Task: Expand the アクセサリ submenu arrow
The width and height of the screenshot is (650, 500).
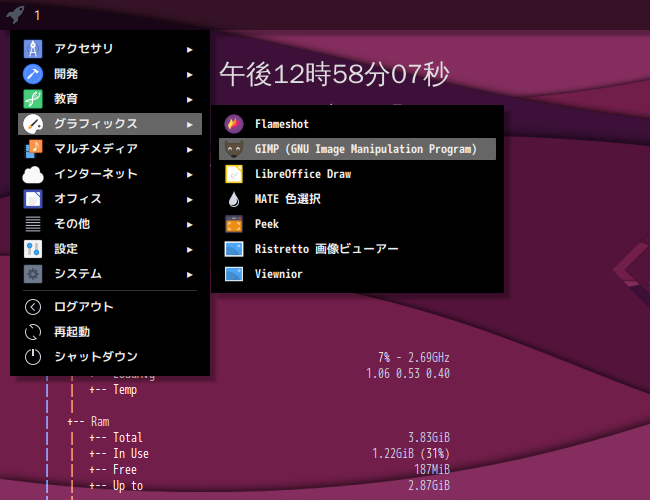Action: (x=189, y=50)
